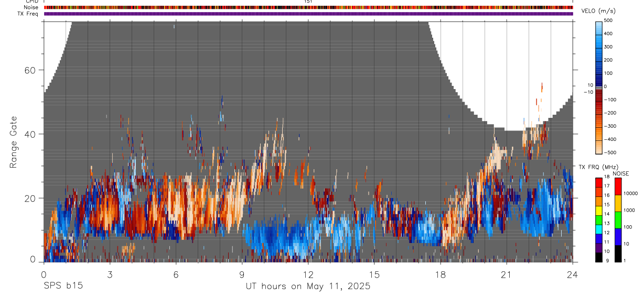Select the 300 label on the velocity scale
The image size is (644, 297).
[x=609, y=47]
